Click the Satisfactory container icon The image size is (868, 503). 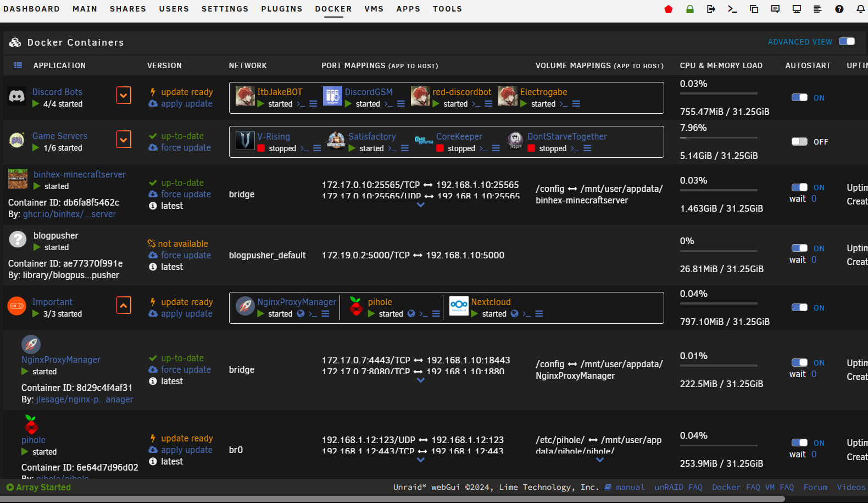336,141
